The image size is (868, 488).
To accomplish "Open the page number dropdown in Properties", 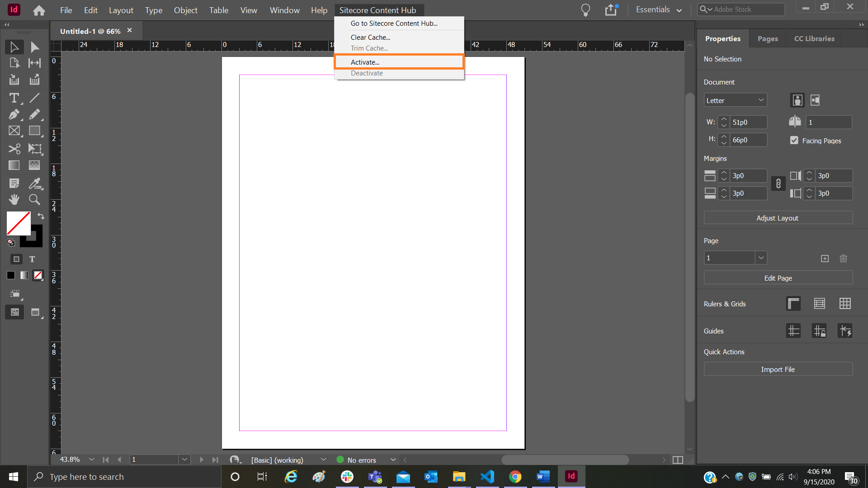I will [761, 258].
